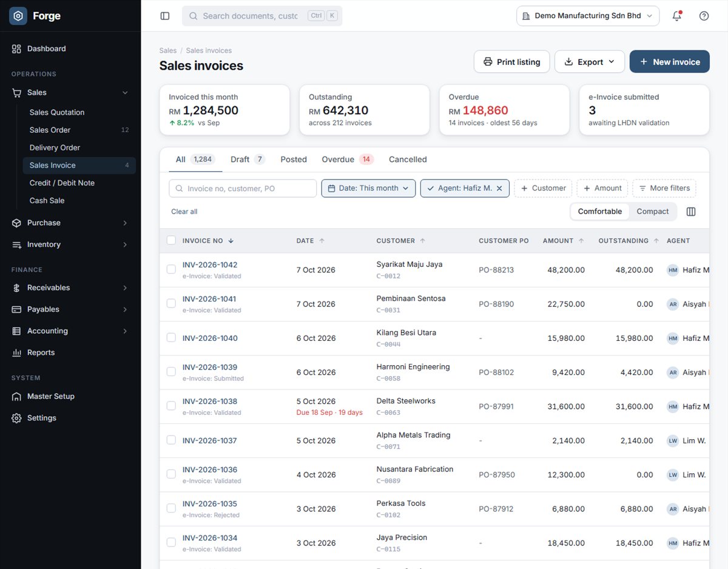Check the INV-2026-1037 row checkbox
The height and width of the screenshot is (569, 728).
[171, 440]
